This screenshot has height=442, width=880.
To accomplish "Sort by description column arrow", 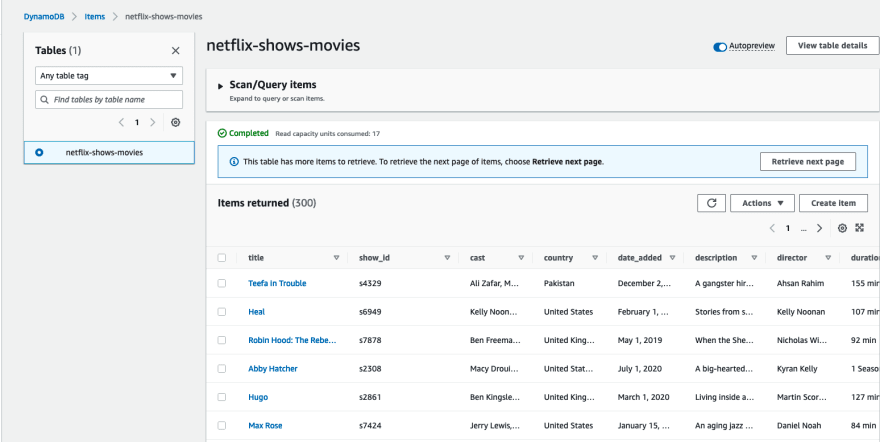I will point(754,258).
